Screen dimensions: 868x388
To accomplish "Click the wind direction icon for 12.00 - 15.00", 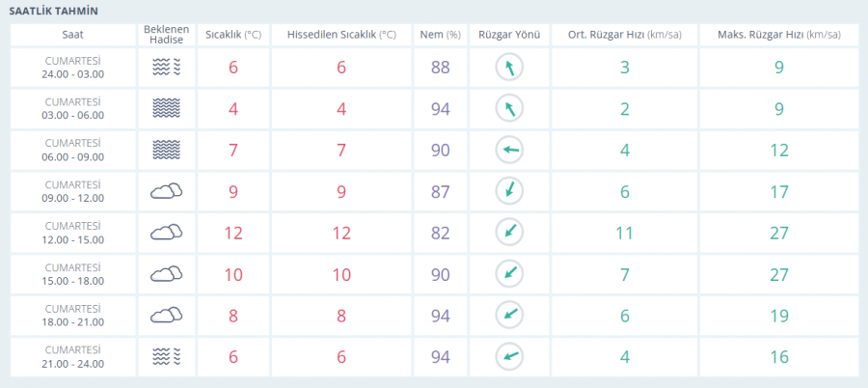I will 509,233.
